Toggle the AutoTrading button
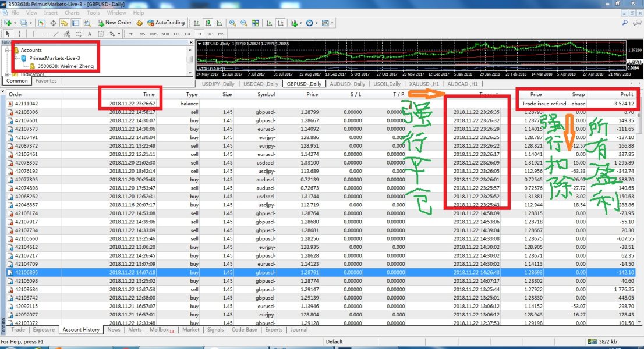This screenshot has height=349, width=644. click(x=165, y=23)
